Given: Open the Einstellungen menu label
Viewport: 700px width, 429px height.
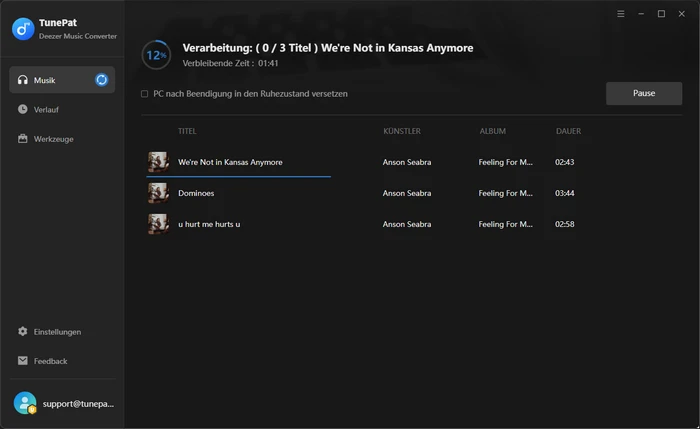Looking at the screenshot, I should click(x=58, y=332).
